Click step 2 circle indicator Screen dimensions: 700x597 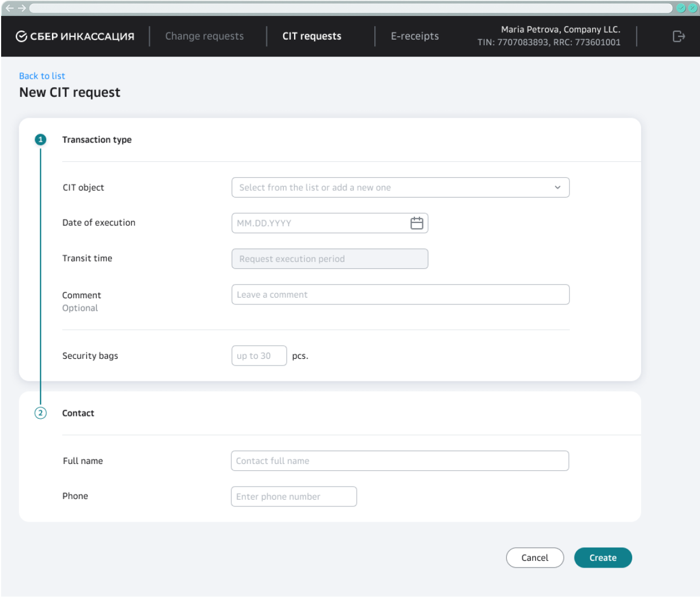41,413
